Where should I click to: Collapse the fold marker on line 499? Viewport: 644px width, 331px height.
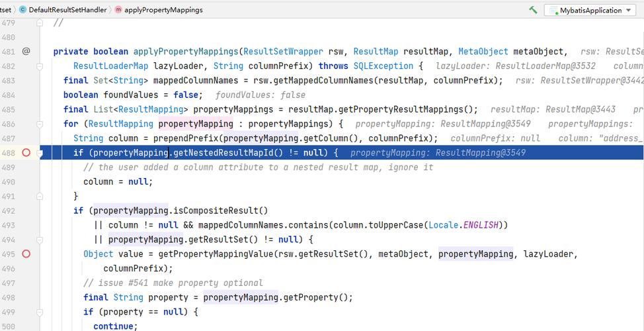coord(40,312)
